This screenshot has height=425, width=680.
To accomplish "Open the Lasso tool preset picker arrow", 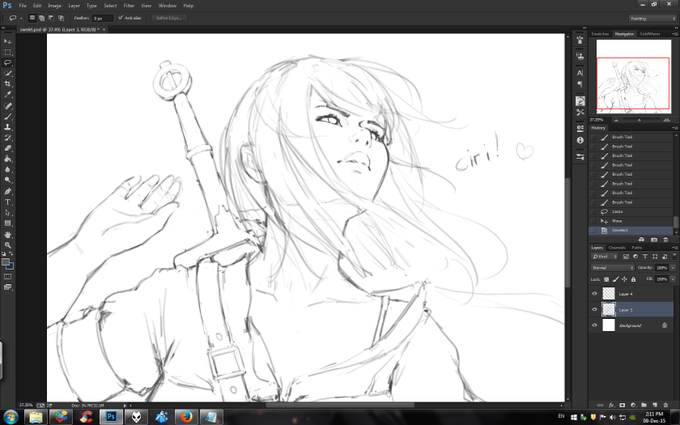I will 21,18.
